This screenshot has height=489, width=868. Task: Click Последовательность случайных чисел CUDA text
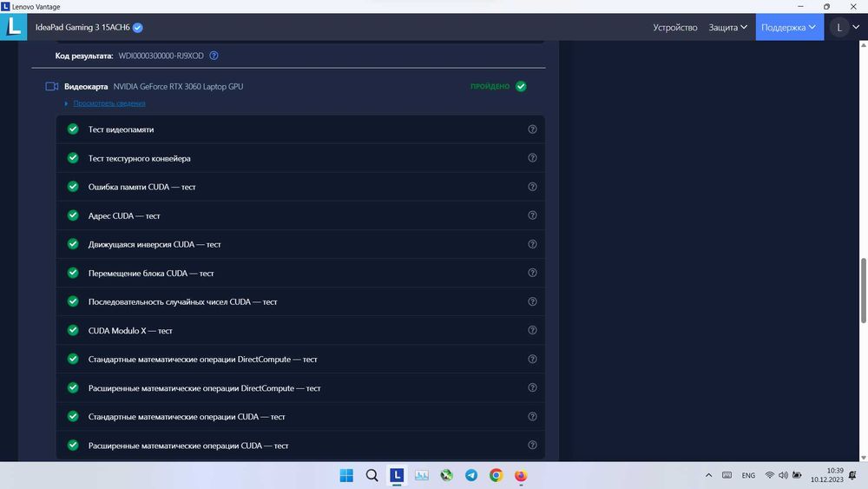click(182, 301)
